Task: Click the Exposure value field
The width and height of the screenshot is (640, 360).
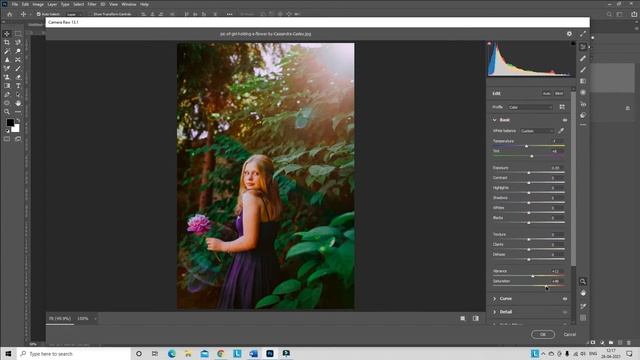Action: (556, 168)
